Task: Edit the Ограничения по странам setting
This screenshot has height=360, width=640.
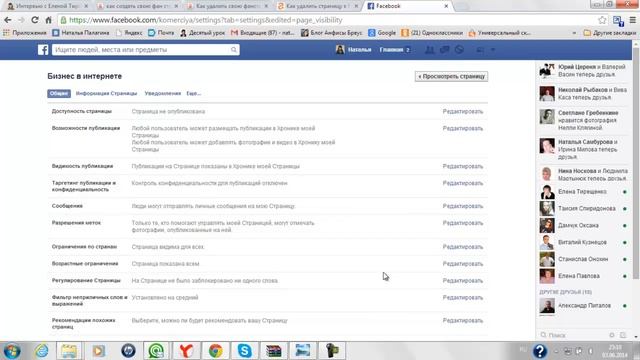Action: (x=463, y=247)
